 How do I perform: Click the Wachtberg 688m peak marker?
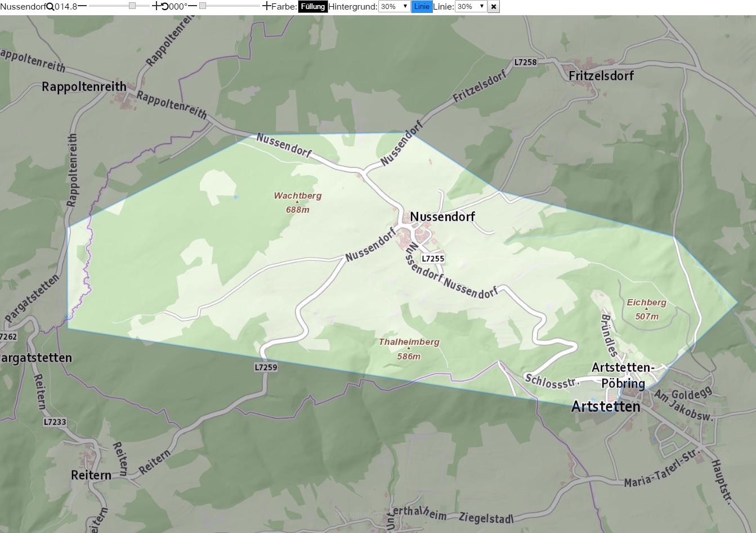(x=297, y=203)
